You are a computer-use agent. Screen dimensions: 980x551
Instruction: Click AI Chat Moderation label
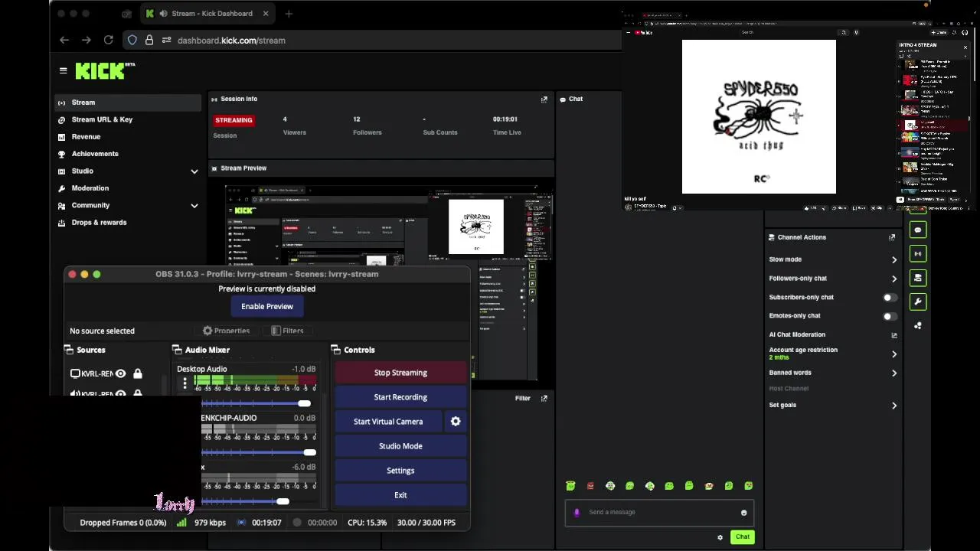[797, 334]
